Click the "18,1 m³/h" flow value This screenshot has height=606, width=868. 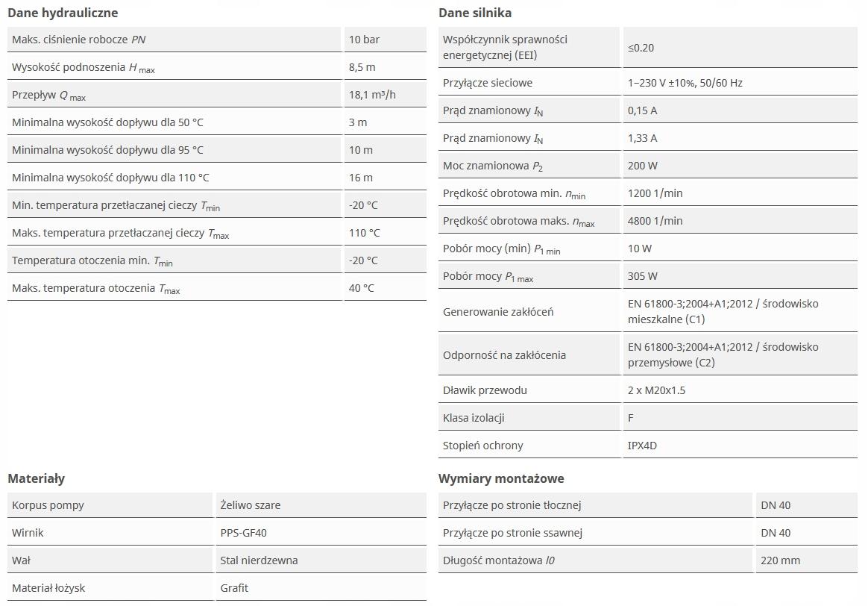(x=374, y=95)
